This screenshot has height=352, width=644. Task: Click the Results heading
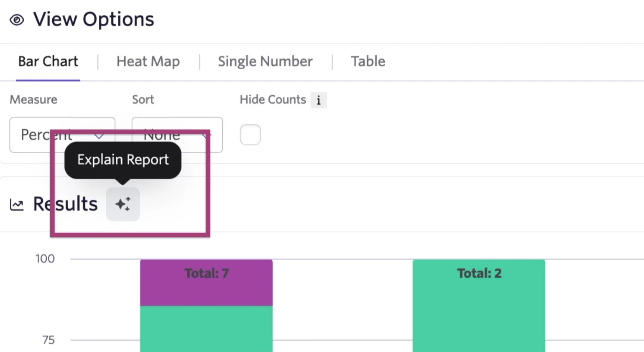65,204
